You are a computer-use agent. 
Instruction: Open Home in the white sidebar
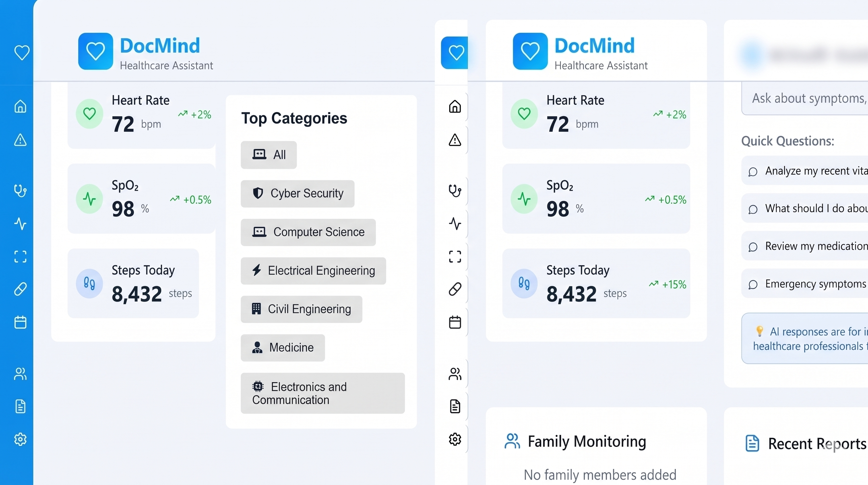coord(455,106)
